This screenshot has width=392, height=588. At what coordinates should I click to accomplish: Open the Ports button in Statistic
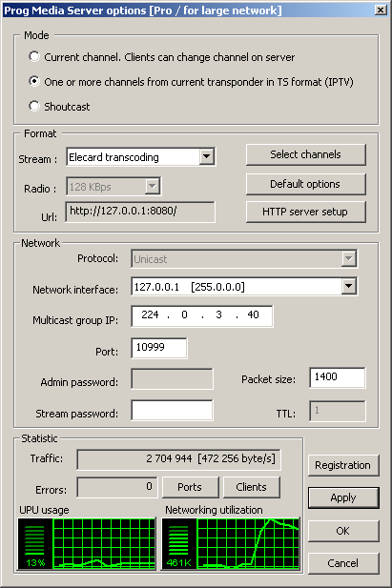pyautogui.click(x=191, y=487)
